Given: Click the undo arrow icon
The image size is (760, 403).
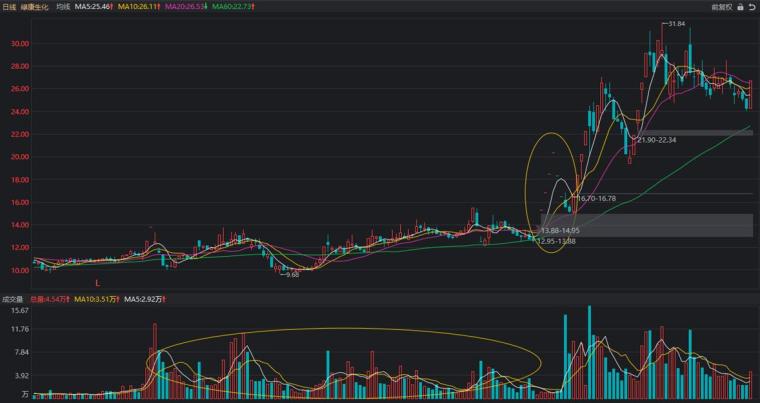Looking at the screenshot, I should 751,7.
